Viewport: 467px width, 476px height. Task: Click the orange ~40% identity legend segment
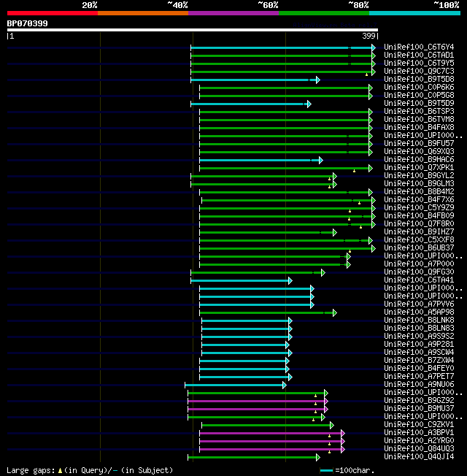point(143,13)
